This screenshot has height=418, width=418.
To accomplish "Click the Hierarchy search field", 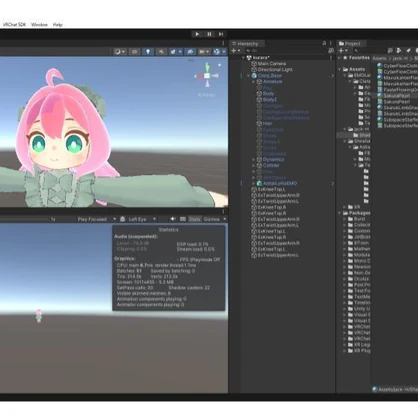I will [285, 51].
